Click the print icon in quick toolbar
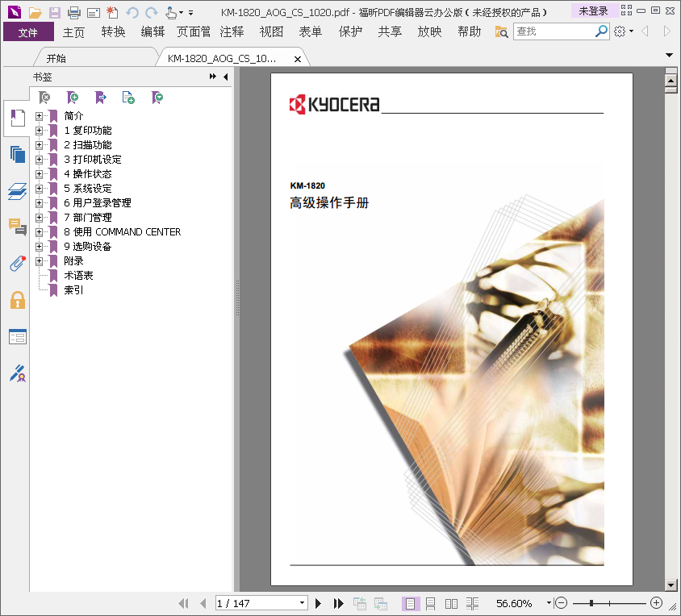Viewport: 681px width, 616px height. pyautogui.click(x=74, y=13)
